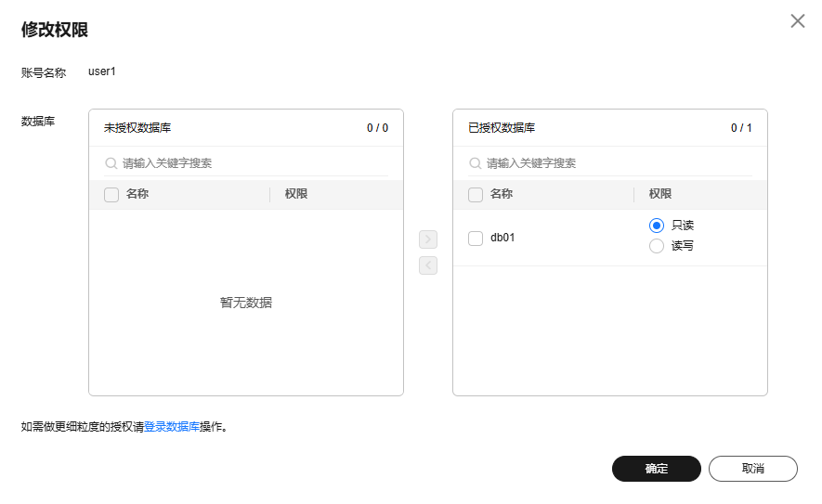This screenshot has width=822, height=504.
Task: Click the move-right arrow button
Action: coord(428,239)
